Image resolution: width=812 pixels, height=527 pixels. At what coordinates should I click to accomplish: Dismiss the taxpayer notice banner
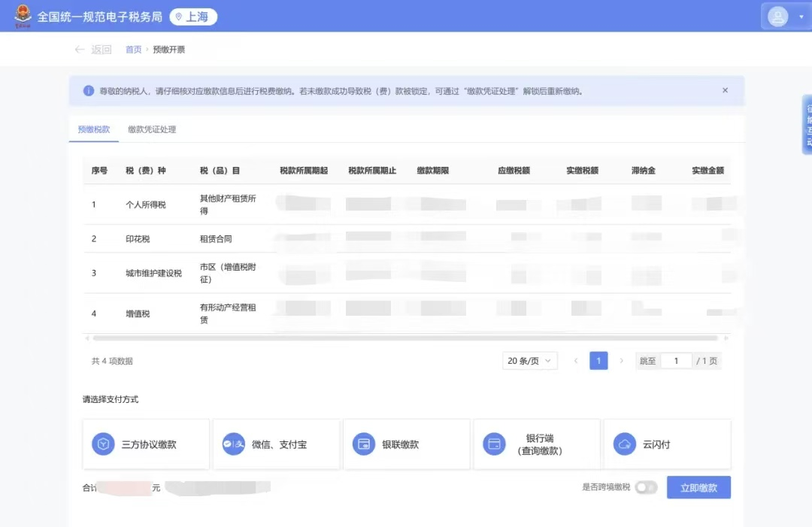point(725,91)
